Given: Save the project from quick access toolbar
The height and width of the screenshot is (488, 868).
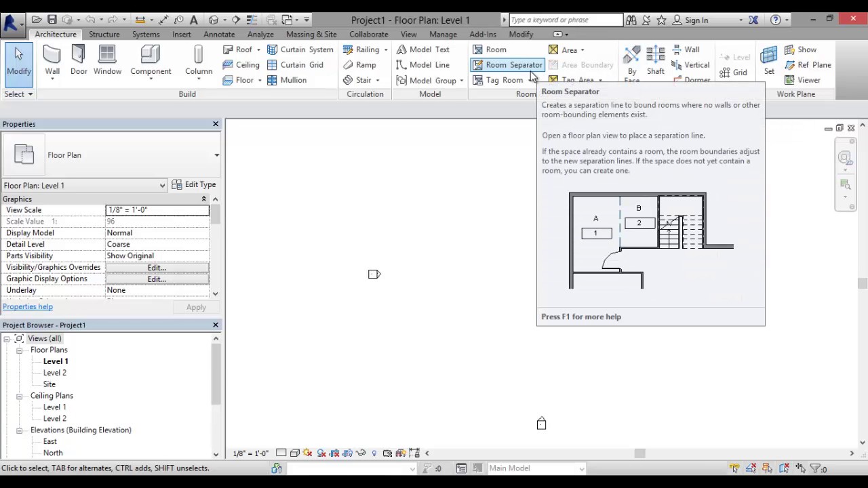Looking at the screenshot, I should click(52, 20).
